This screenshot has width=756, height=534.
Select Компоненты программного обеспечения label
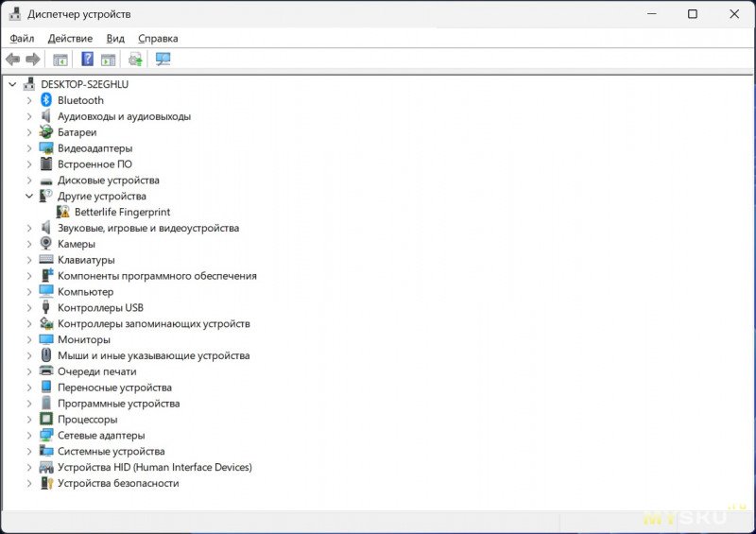click(x=157, y=275)
